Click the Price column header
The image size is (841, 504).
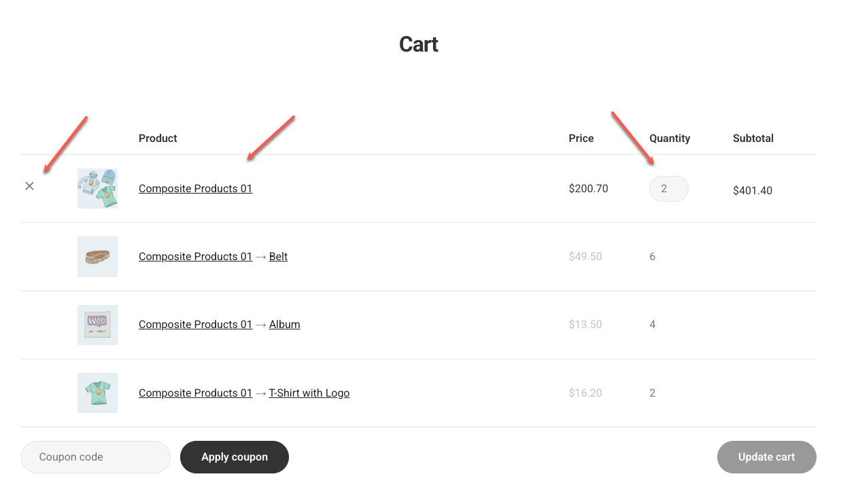click(581, 139)
